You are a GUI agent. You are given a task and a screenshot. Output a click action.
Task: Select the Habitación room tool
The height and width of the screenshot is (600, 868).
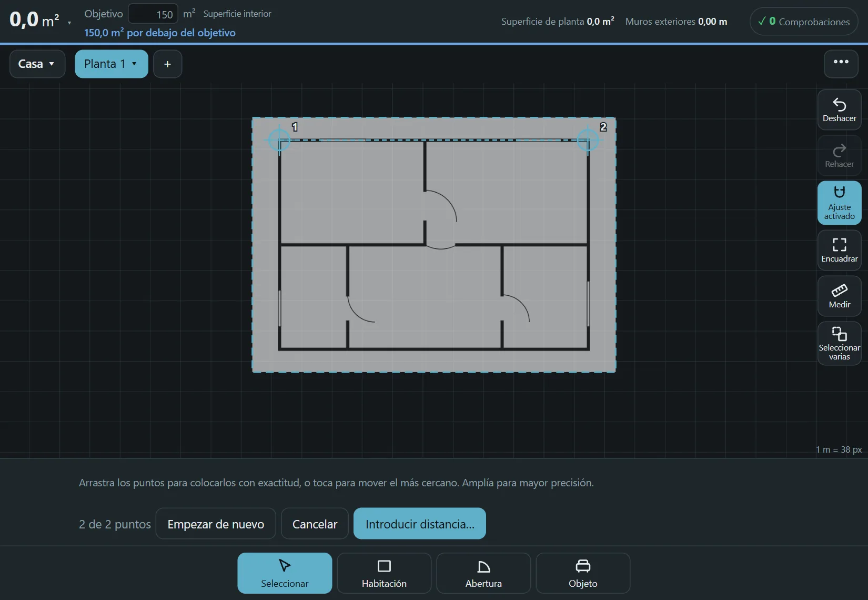pyautogui.click(x=384, y=573)
